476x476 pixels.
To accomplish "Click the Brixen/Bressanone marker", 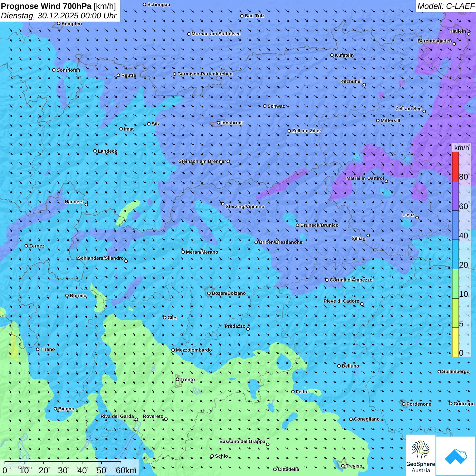I will pos(256,242).
